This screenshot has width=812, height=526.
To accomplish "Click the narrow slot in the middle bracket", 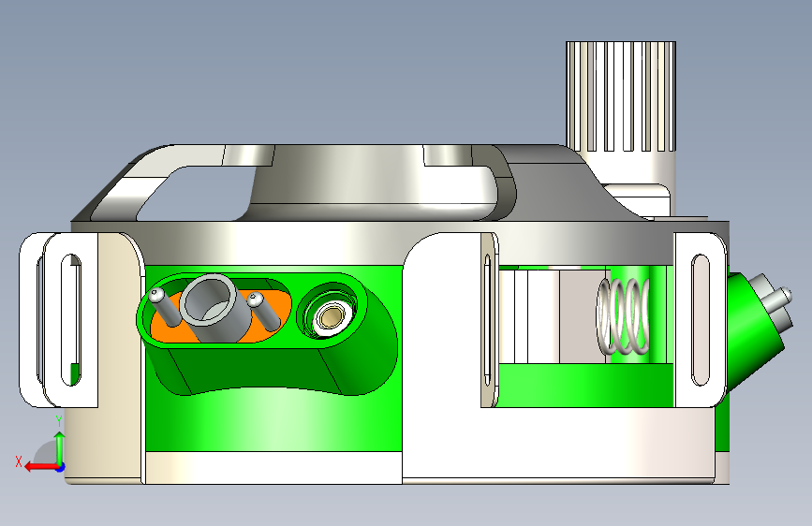I will (x=487, y=320).
